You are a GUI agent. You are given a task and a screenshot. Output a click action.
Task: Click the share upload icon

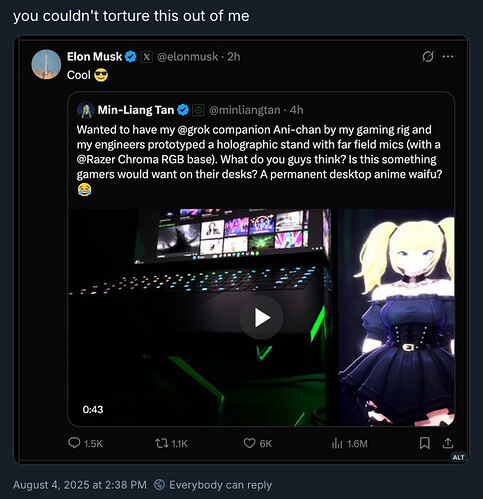point(448,443)
